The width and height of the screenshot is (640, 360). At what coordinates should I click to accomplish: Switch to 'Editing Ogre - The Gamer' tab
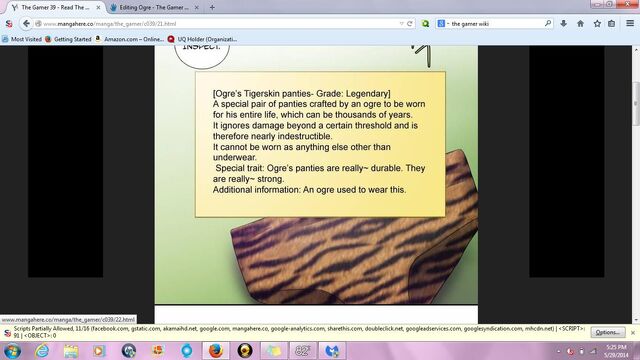coord(154,7)
